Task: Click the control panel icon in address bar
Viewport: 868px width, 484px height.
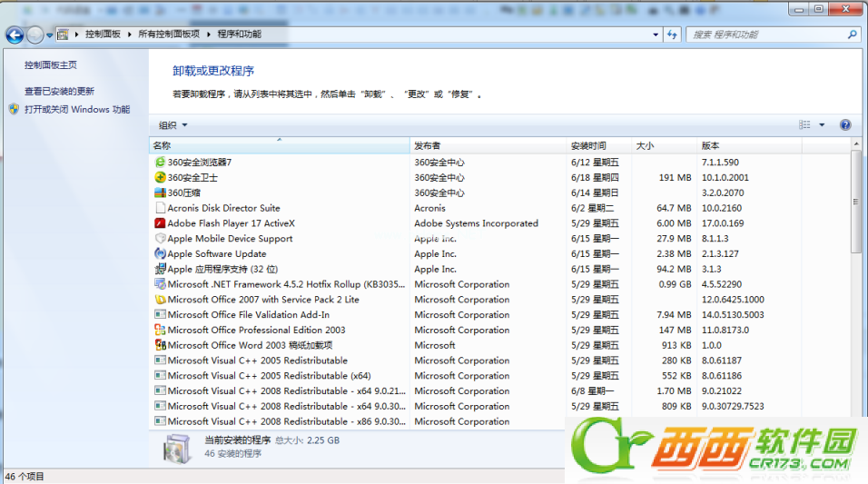Action: click(64, 35)
